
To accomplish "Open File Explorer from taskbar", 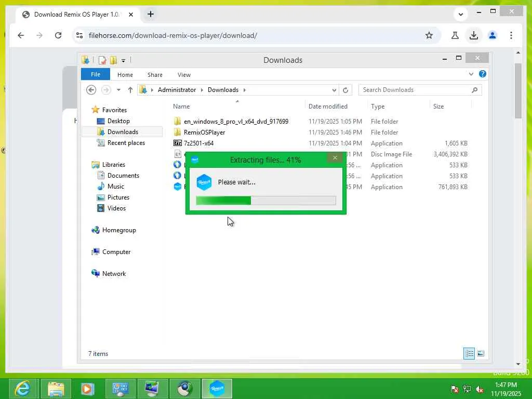I will pyautogui.click(x=56, y=389).
